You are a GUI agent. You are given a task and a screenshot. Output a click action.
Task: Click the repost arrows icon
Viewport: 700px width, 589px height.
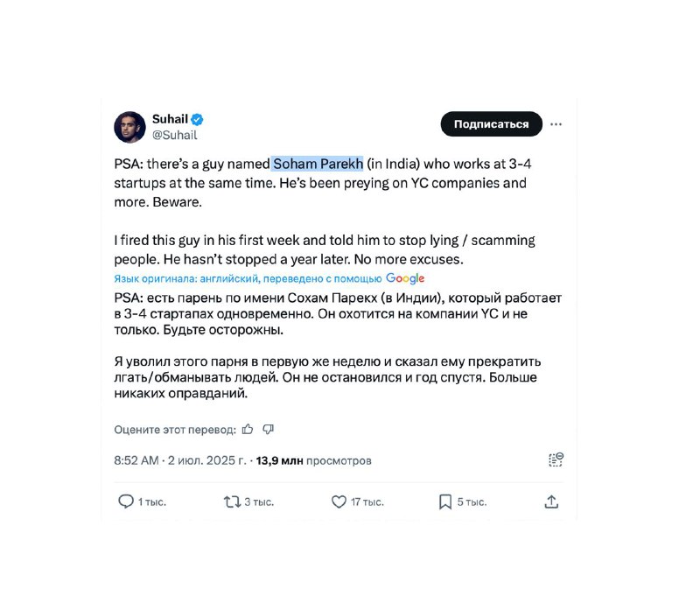coord(232,502)
